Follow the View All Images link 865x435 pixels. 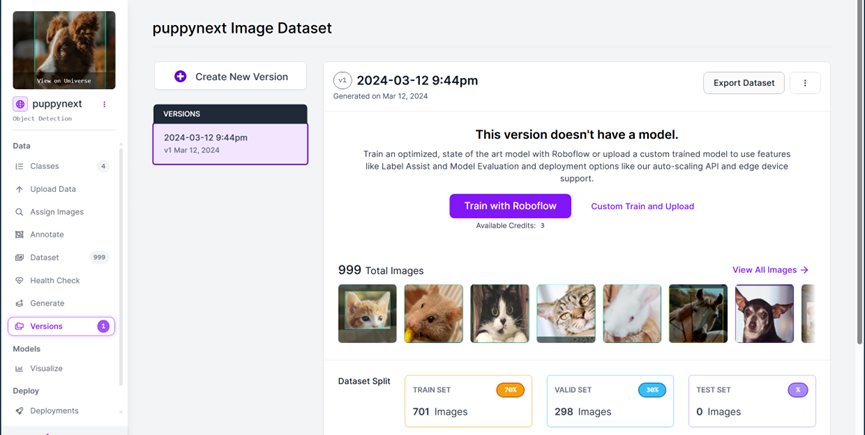770,270
